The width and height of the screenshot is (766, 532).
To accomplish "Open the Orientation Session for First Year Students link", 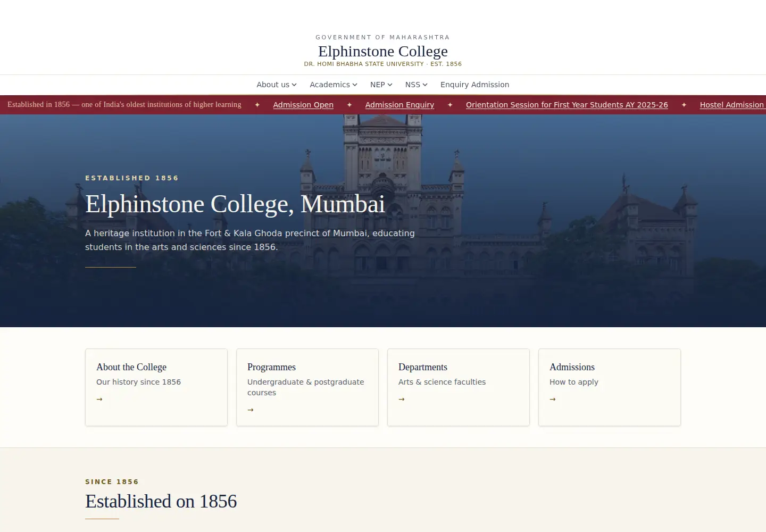I will [x=567, y=105].
